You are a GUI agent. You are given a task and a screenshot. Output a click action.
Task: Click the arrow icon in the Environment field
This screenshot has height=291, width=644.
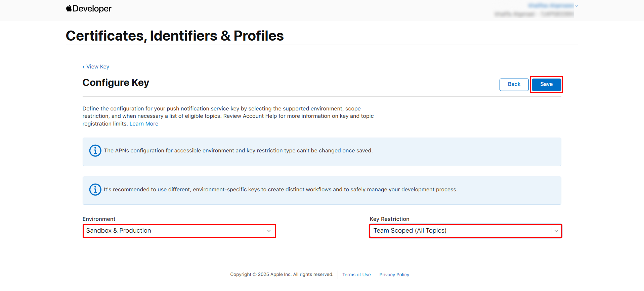point(269,231)
